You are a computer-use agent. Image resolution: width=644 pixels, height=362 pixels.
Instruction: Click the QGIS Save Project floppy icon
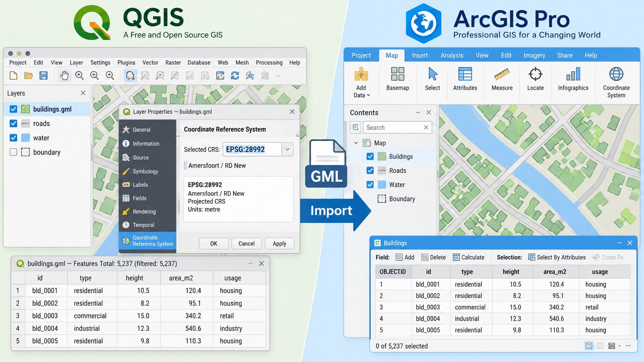point(44,75)
